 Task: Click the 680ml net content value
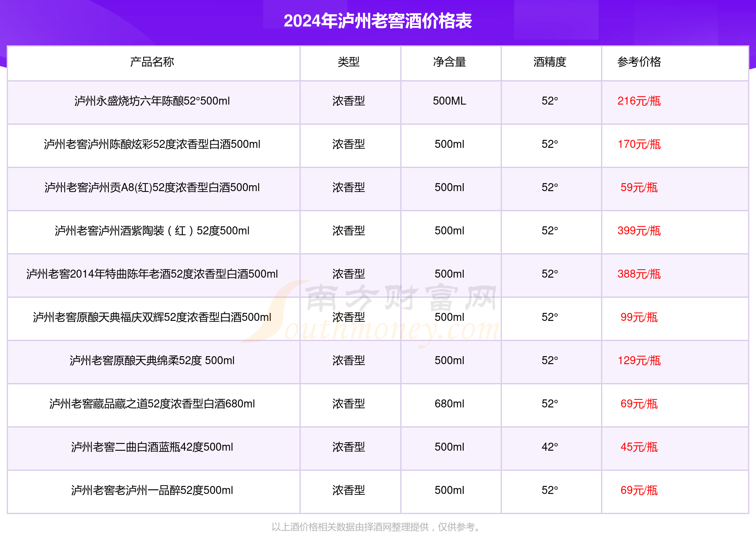point(449,404)
